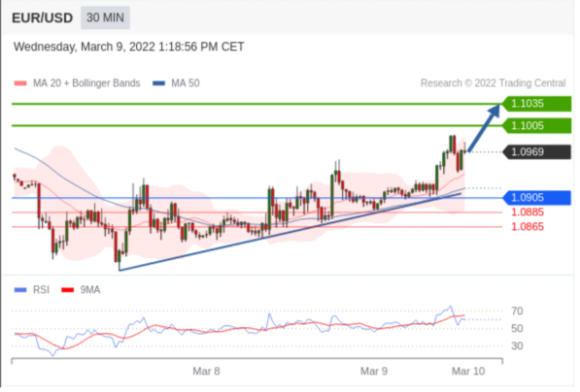Select the 1.1005 resistance level label
This screenshot has height=392, width=580.
coord(537,126)
